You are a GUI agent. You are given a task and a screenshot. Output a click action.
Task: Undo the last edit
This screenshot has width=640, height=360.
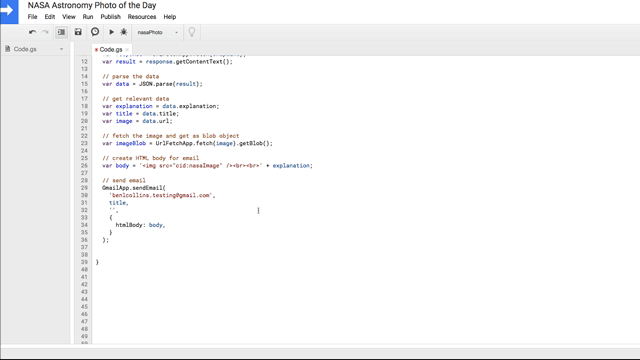[32, 32]
